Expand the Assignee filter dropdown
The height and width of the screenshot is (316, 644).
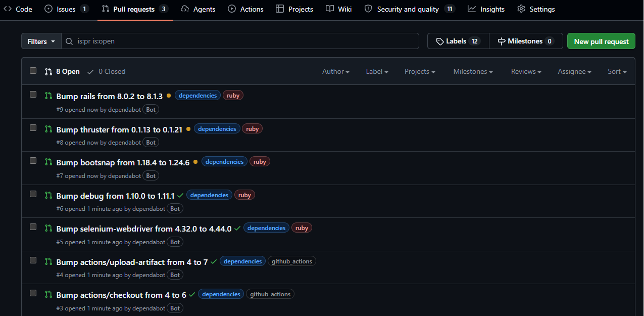tap(574, 71)
